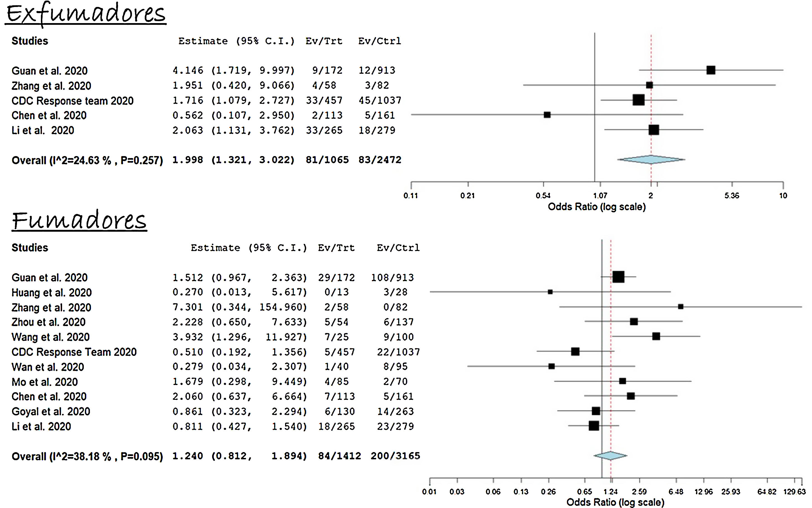Click the blue overall diamond in Fumadores plot
This screenshot has height=508, width=812.
coord(610,456)
